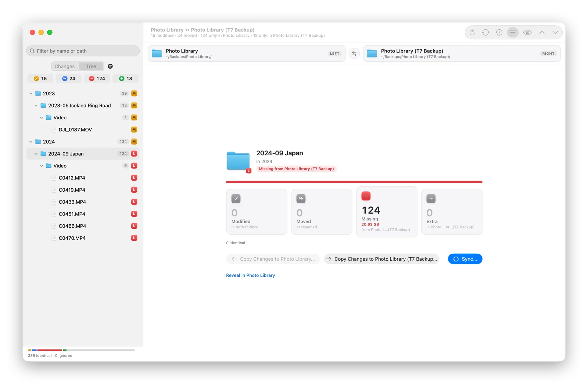Screen dimensions: 588x384
Task: Click the circular sync arrows toolbar icon
Action: point(485,33)
